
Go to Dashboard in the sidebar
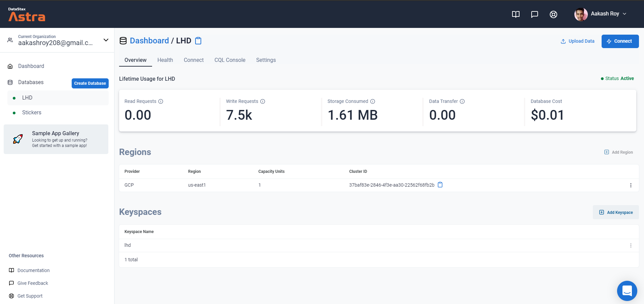pos(31,66)
